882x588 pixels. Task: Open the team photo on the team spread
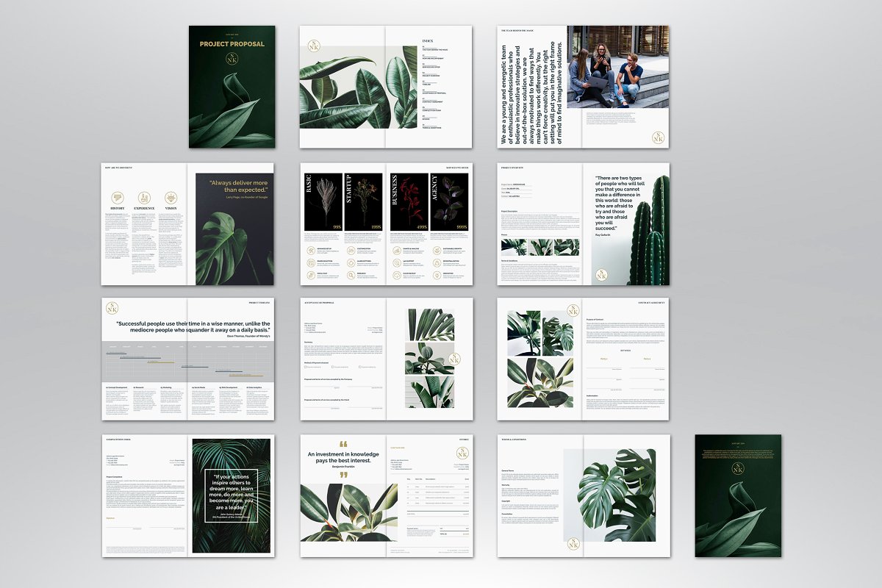(617, 66)
